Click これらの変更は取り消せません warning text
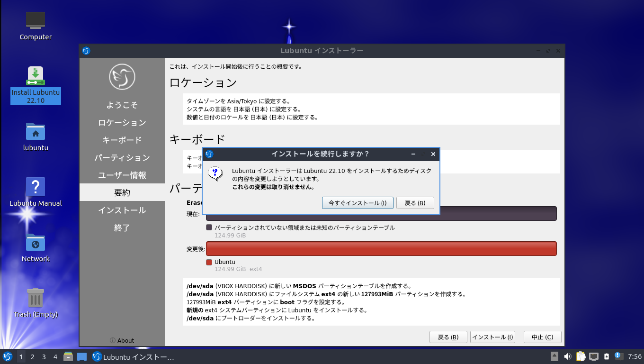This screenshot has width=644, height=364. click(x=273, y=187)
